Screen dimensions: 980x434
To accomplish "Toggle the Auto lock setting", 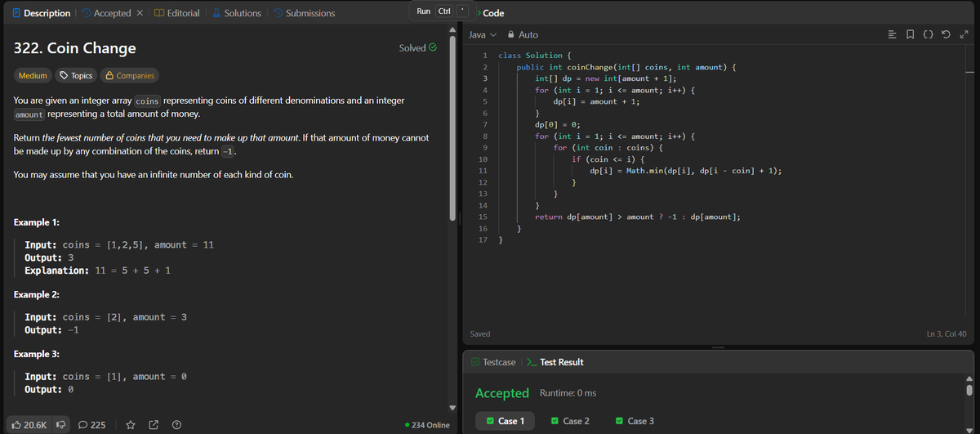I will 523,34.
